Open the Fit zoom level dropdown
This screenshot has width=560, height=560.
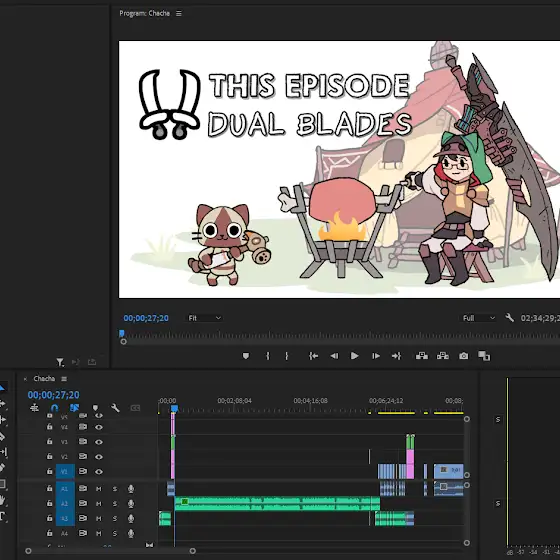tap(205, 318)
